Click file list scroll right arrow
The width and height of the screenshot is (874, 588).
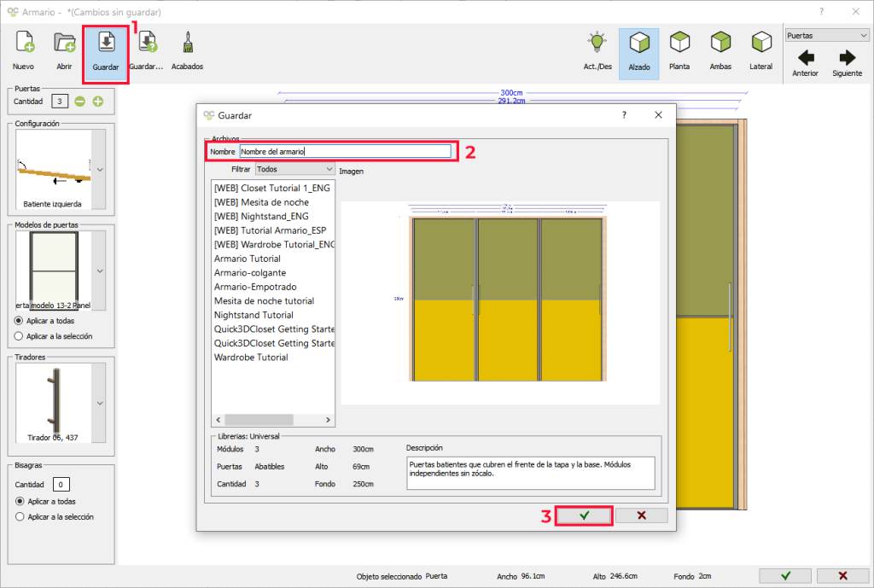coord(328,420)
